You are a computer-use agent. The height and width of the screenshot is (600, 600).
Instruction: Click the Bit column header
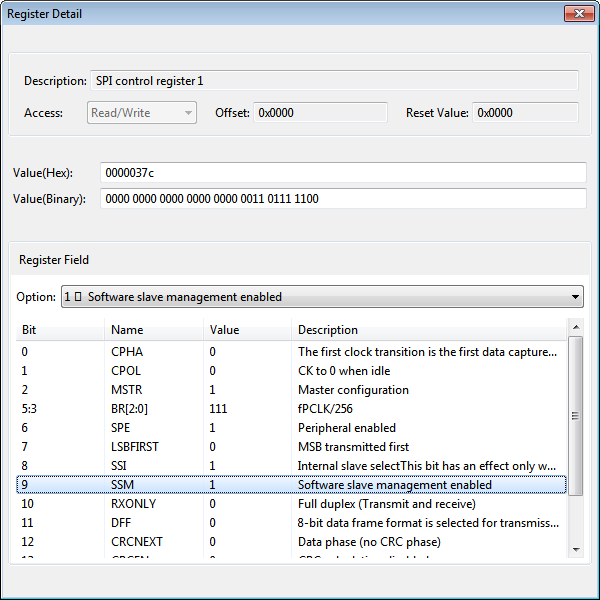[x=60, y=329]
